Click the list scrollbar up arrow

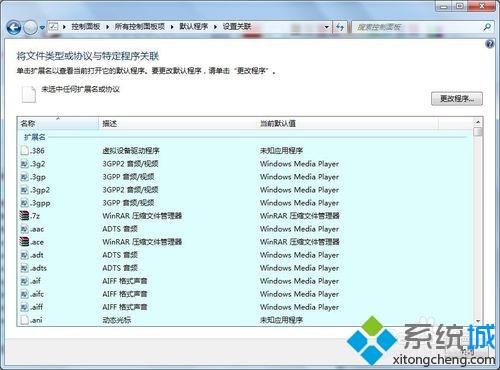[478, 122]
